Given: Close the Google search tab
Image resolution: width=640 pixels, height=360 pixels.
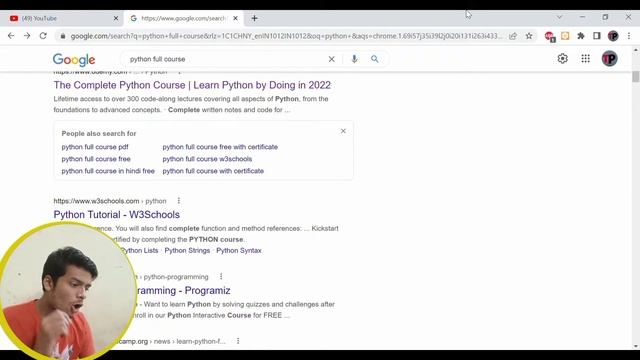Looking at the screenshot, I should click(x=235, y=18).
